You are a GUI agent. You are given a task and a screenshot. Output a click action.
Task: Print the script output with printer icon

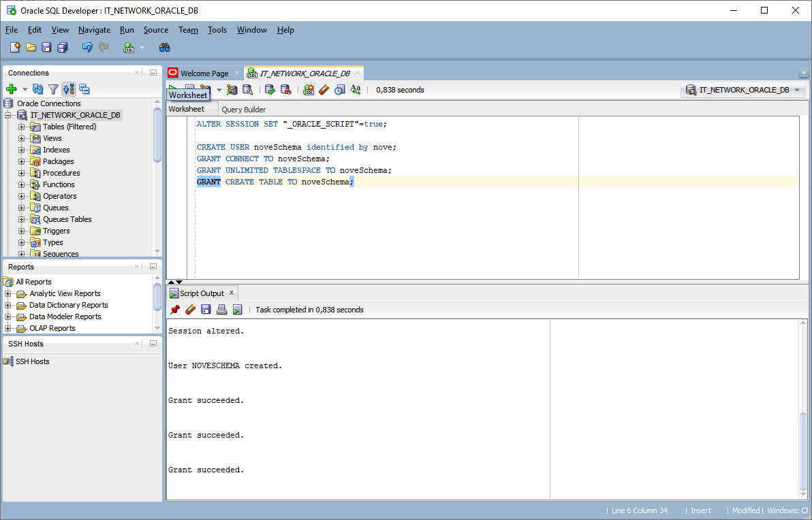[x=221, y=310]
